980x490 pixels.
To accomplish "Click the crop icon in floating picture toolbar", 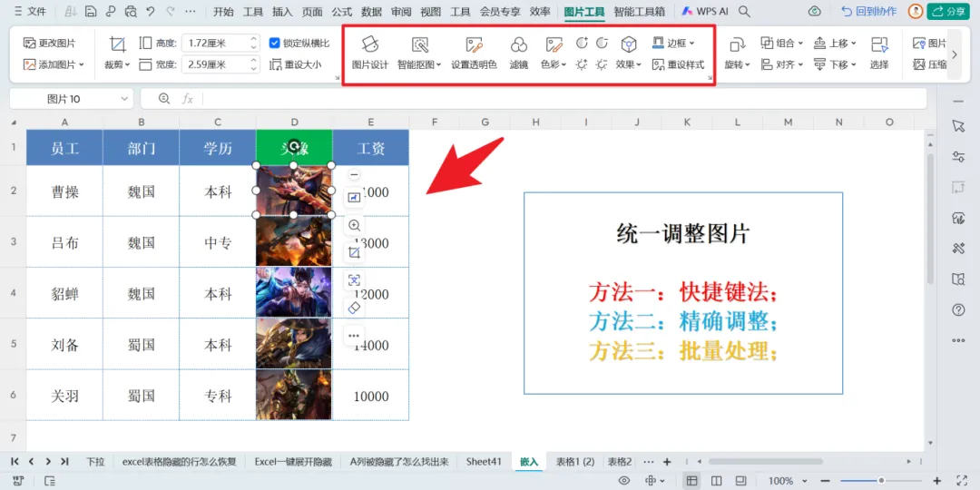I will (x=355, y=253).
